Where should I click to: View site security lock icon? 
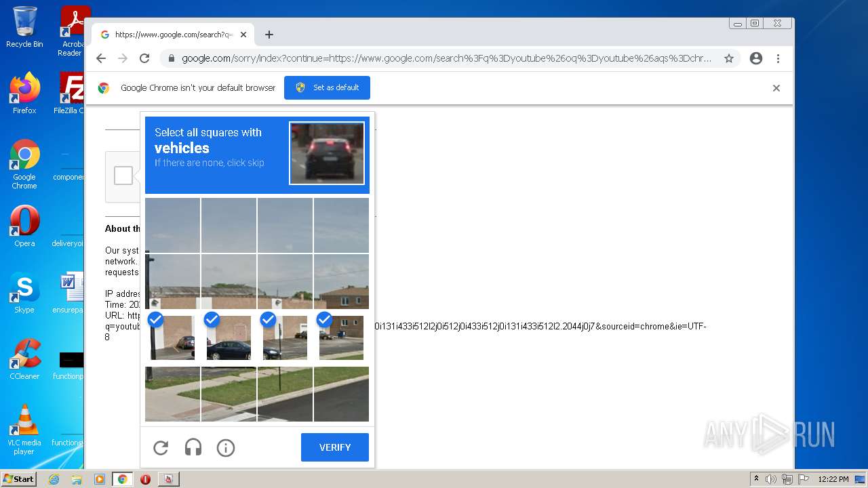point(172,58)
